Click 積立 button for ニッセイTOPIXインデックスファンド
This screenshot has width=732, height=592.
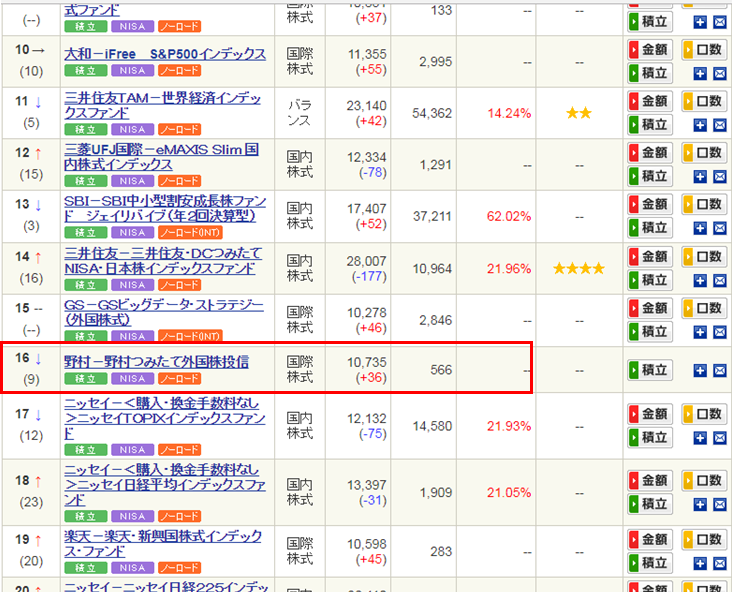[x=650, y=438]
